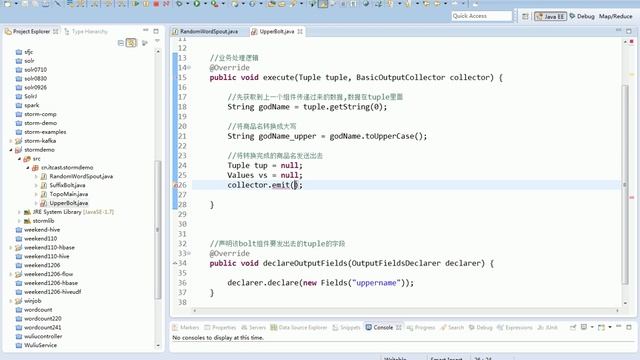This screenshot has height=360, width=640.
Task: Open TopoMain.java in Project Explorer
Action: [x=69, y=194]
